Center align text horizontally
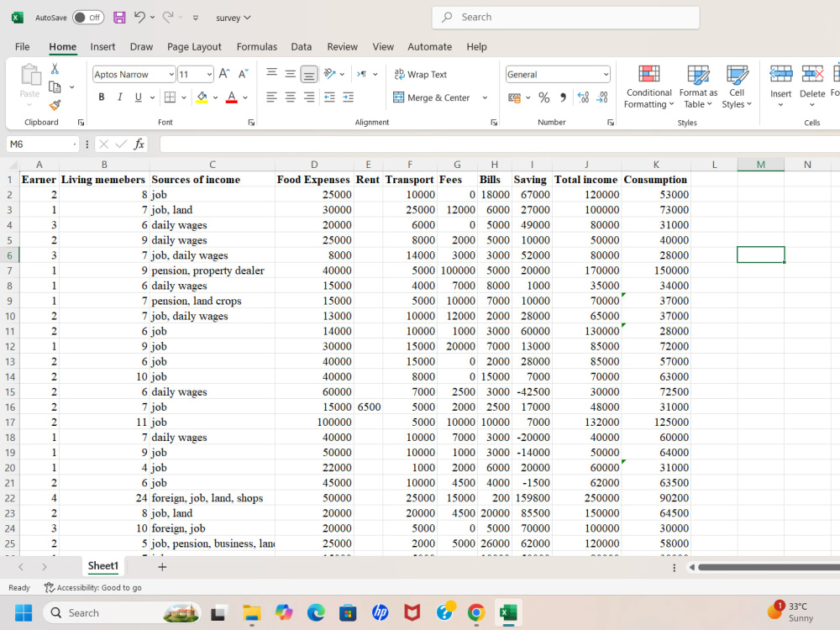The height and width of the screenshot is (630, 840). click(291, 97)
